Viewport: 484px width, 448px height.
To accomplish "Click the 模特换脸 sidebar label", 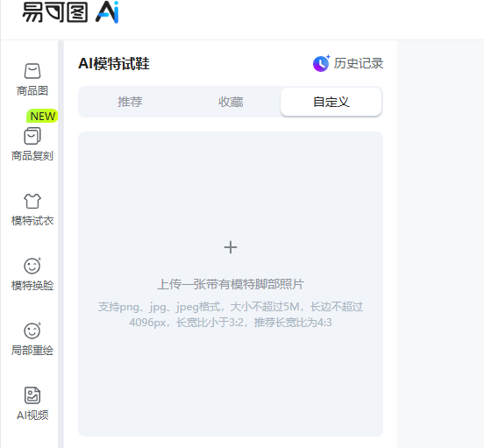I will [32, 286].
